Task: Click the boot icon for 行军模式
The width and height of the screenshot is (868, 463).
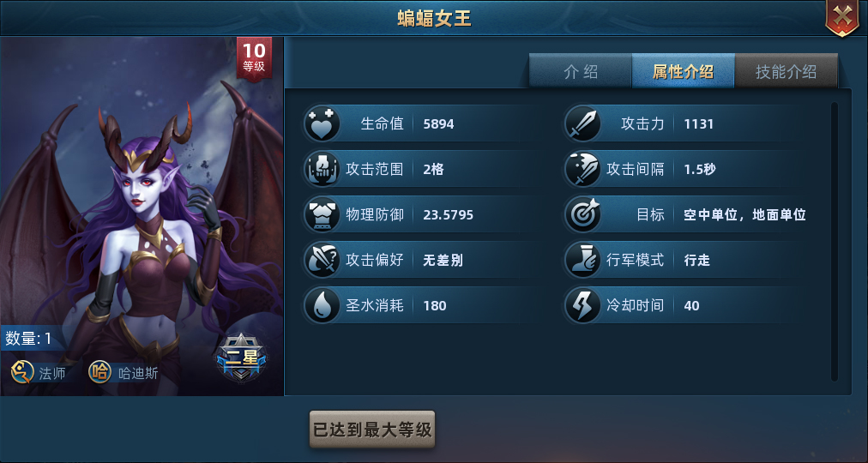Action: click(582, 260)
